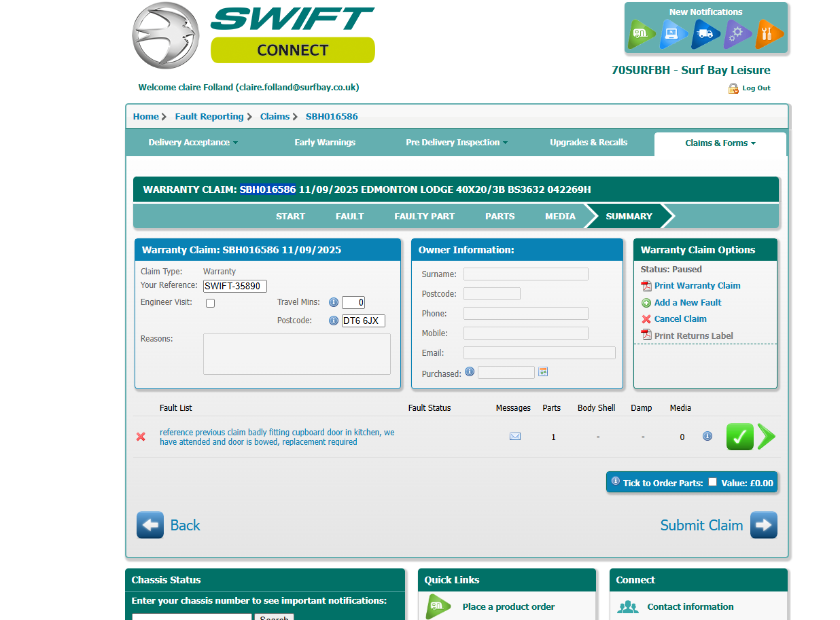Image resolution: width=840 pixels, height=620 pixels.
Task: Click the Home breadcrumb link
Action: (x=145, y=116)
